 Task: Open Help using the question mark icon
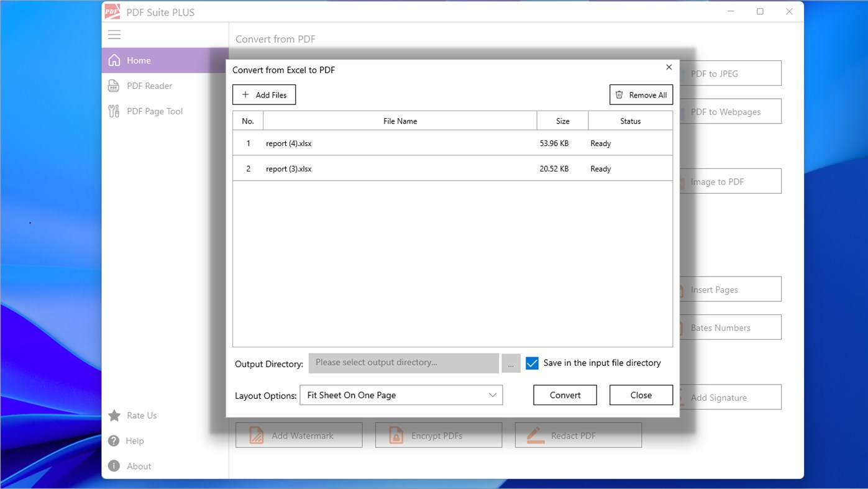pos(114,441)
